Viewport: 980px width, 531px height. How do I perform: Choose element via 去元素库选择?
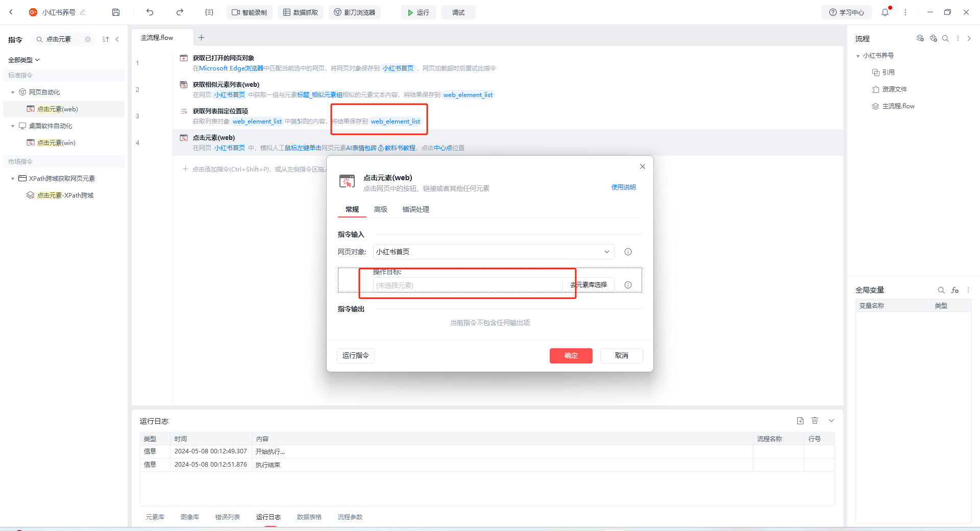(589, 285)
